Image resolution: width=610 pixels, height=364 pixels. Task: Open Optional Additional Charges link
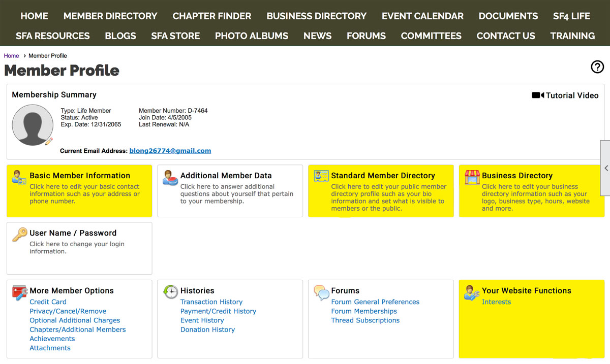coord(75,320)
